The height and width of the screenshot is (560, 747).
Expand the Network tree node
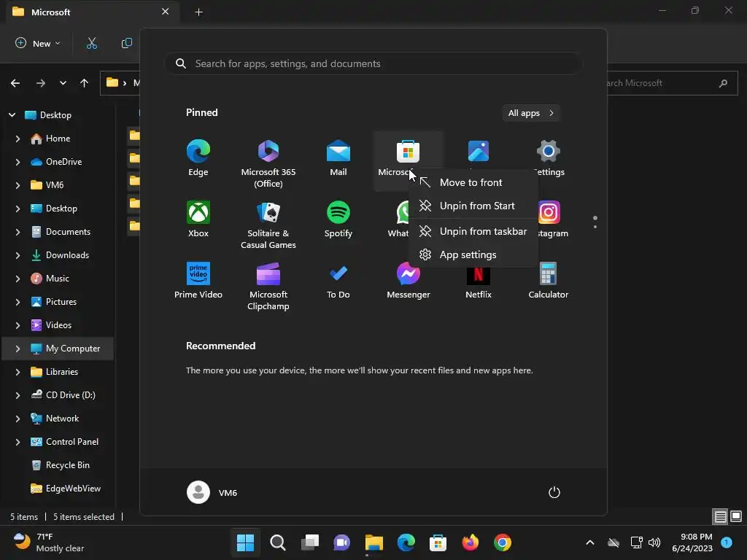tap(18, 419)
